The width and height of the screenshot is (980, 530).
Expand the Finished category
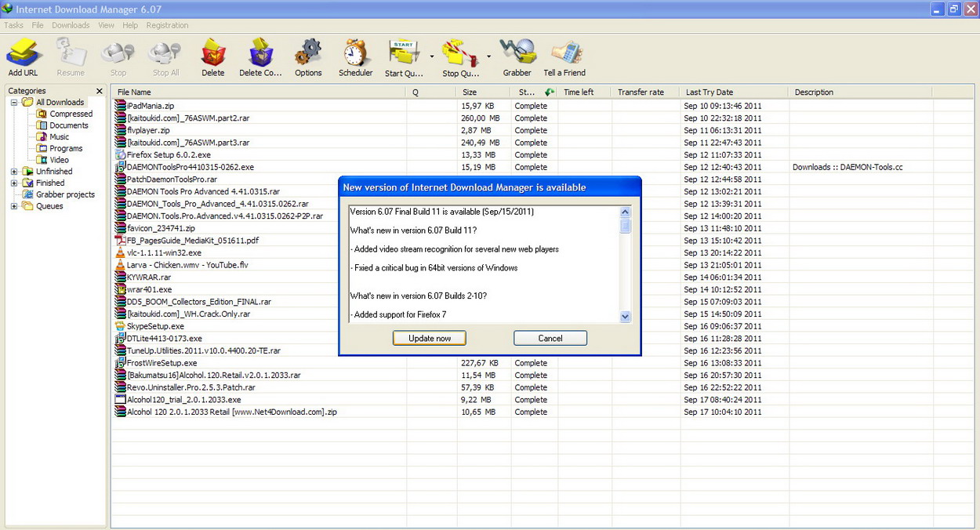(x=14, y=183)
